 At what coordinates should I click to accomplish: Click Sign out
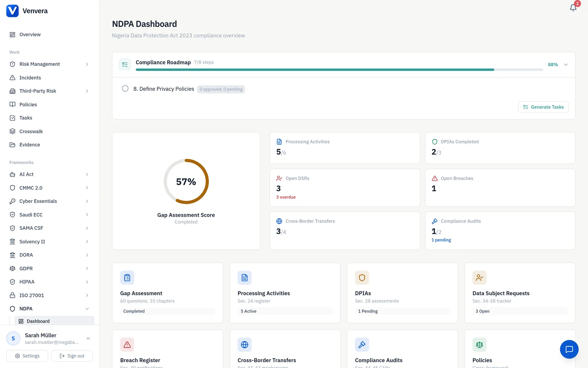coord(72,356)
